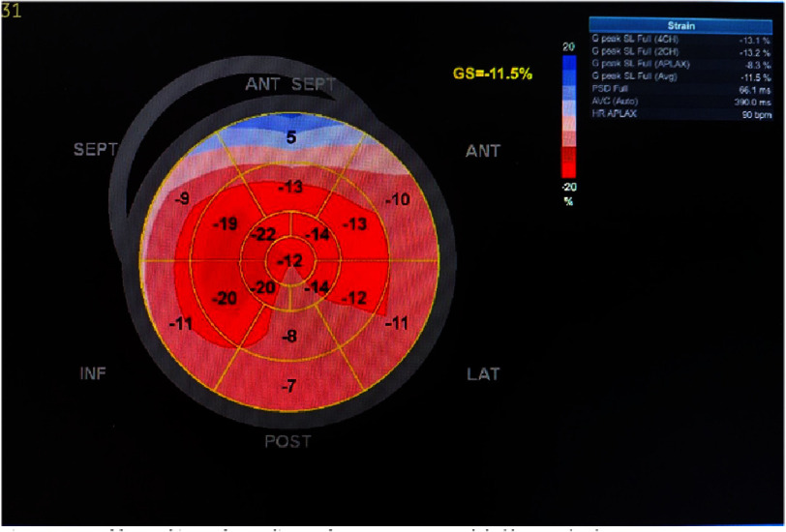786x532 pixels.
Task: Click the PSD Full measurement row
Action: [680, 90]
